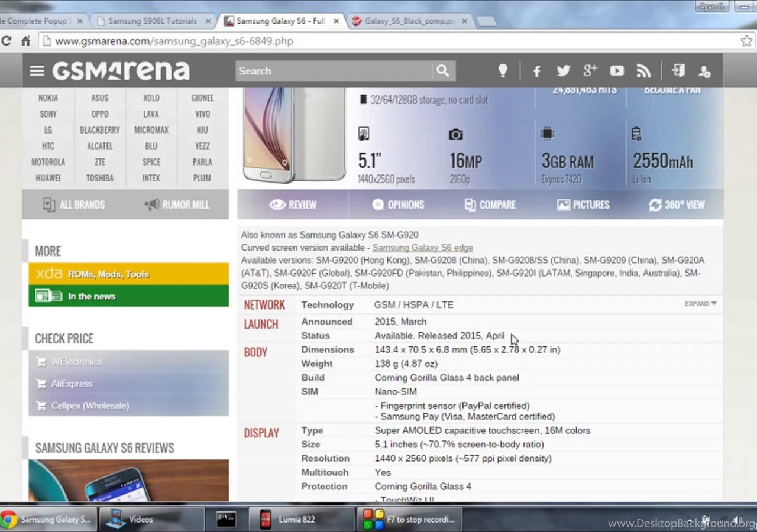The height and width of the screenshot is (532, 757).
Task: Open the YouTube channel icon
Action: [x=617, y=71]
